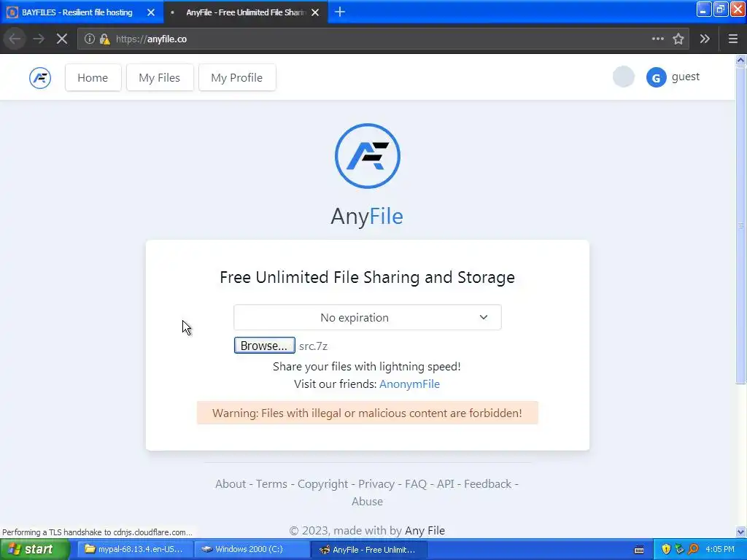This screenshot has width=747, height=560.
Task: Open the Copyright footer link
Action: (322, 484)
